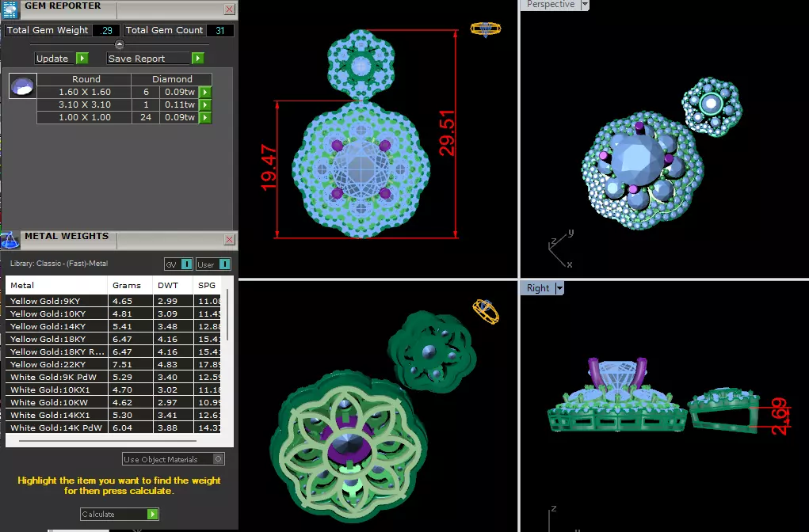Select the Yellow Gold:18KY R... row
The height and width of the screenshot is (532, 809).
pos(113,351)
